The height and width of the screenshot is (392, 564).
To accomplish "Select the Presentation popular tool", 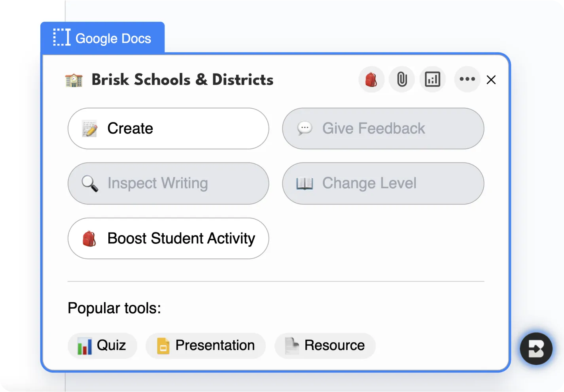I will point(206,346).
